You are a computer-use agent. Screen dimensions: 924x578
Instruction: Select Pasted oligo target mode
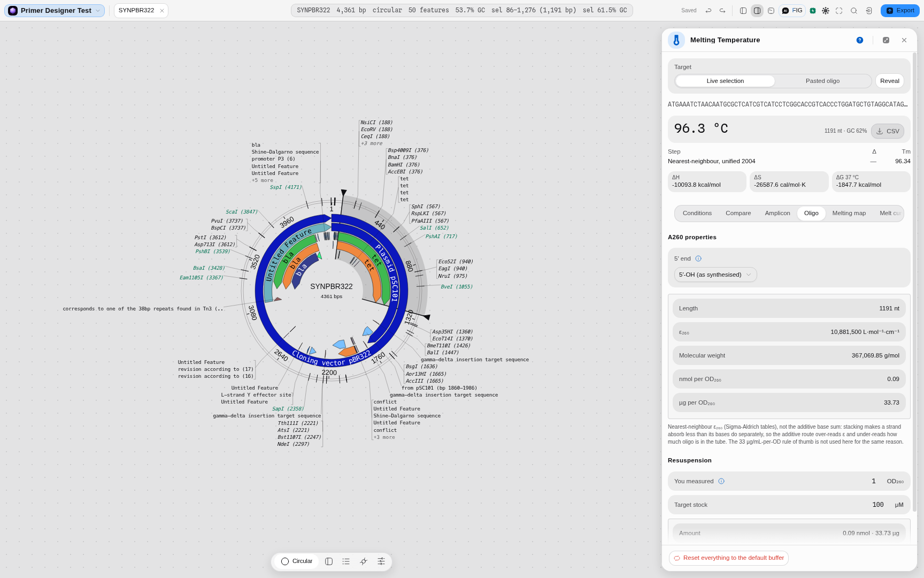pyautogui.click(x=822, y=81)
